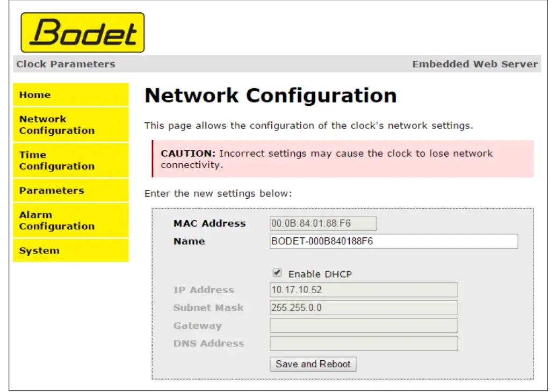Viewport: 556px width, 392px height.
Task: Toggle the Enable DHCP checkbox
Action: 277,273
